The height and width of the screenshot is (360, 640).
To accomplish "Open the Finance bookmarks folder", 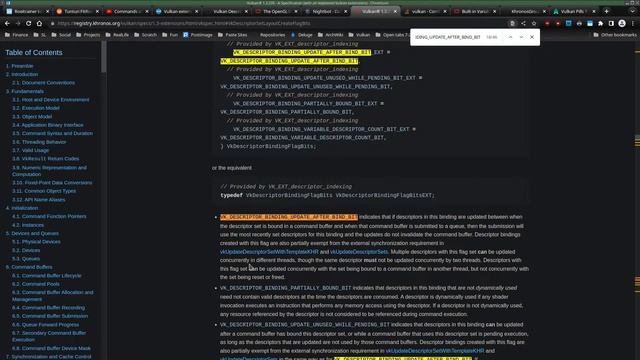I will click(x=17, y=35).
